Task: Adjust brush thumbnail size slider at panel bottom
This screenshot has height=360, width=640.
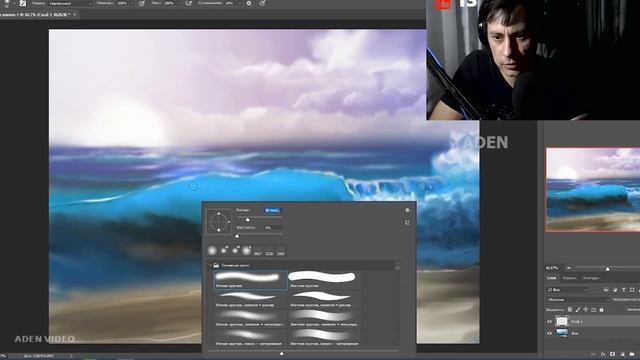Action: point(282,353)
